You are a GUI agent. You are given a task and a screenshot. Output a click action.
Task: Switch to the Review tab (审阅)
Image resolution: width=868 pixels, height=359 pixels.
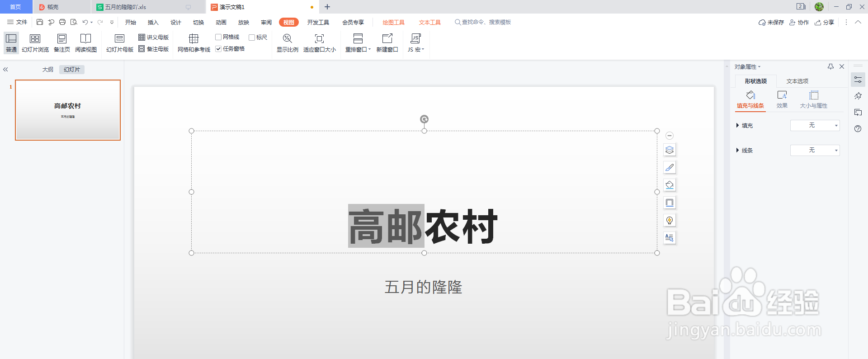[x=266, y=22]
